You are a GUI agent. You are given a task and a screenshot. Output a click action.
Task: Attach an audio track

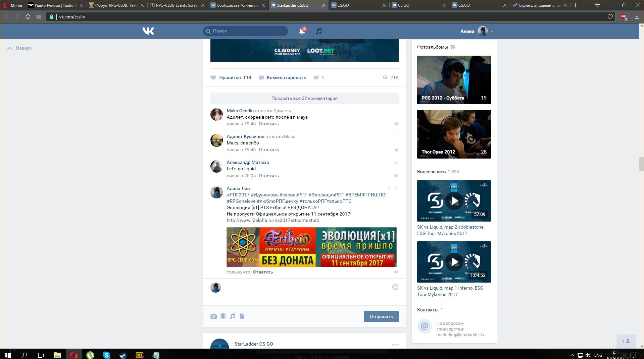click(232, 316)
